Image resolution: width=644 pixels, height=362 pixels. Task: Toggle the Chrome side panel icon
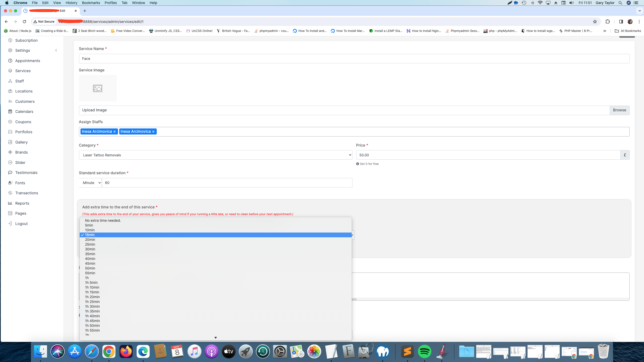coord(621,22)
